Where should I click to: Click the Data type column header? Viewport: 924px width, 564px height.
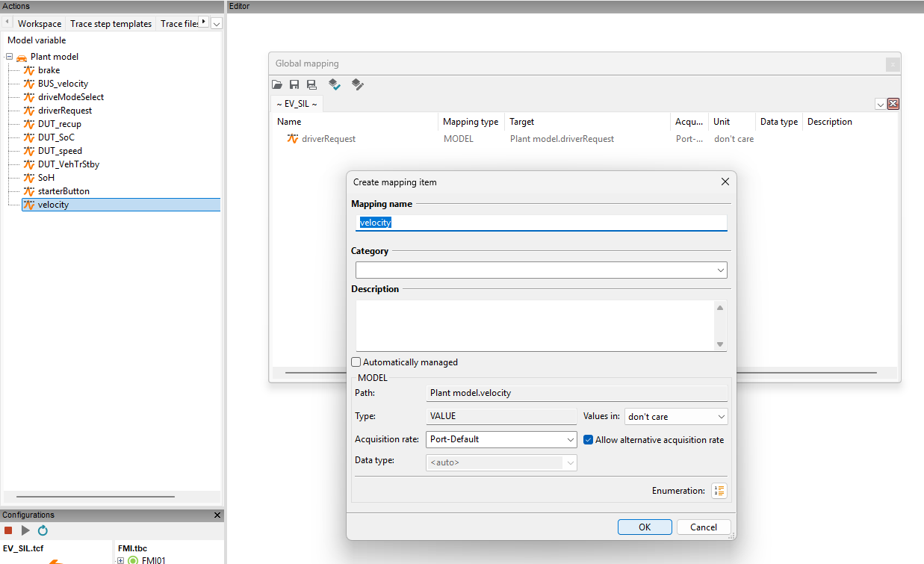pyautogui.click(x=779, y=122)
